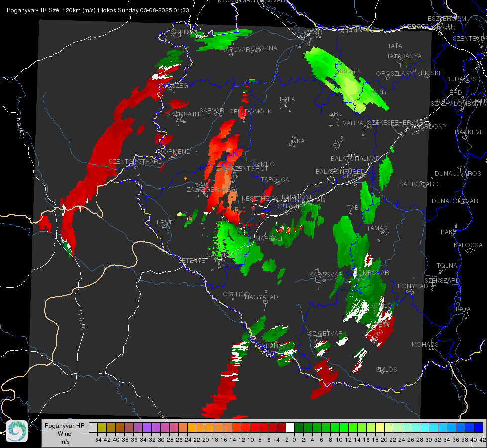487x448 pixels.
Task: Pick the yellow swatch between 18 and 20
Action: click(x=380, y=427)
